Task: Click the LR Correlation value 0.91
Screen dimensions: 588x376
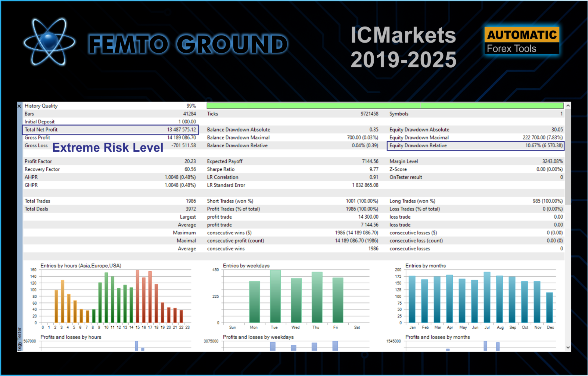Action: click(374, 177)
